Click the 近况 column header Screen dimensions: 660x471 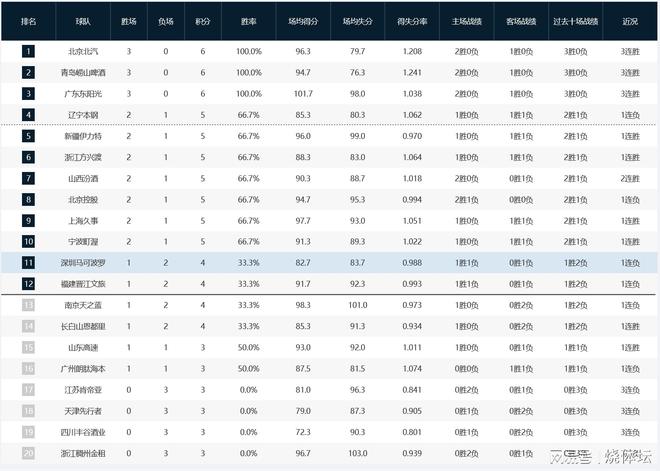(630, 20)
